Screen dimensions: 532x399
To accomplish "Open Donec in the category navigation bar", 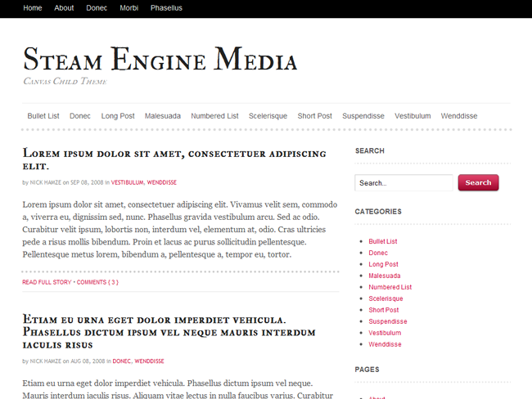I will coord(80,116).
